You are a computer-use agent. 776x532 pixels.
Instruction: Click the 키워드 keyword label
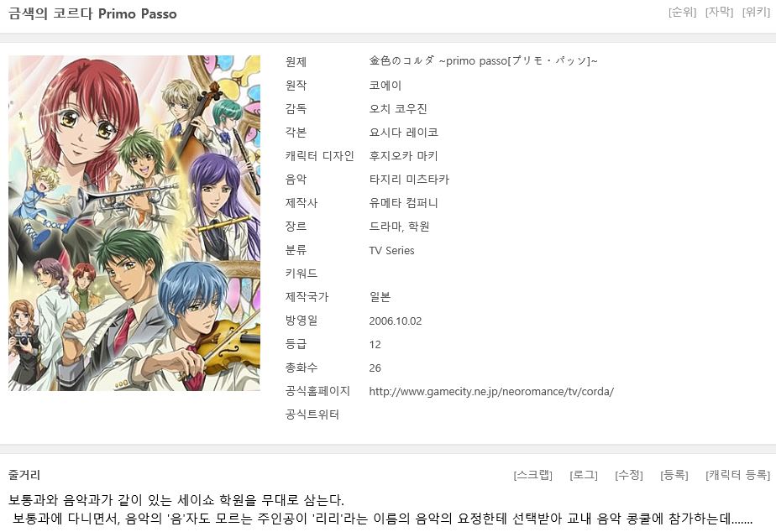click(301, 274)
